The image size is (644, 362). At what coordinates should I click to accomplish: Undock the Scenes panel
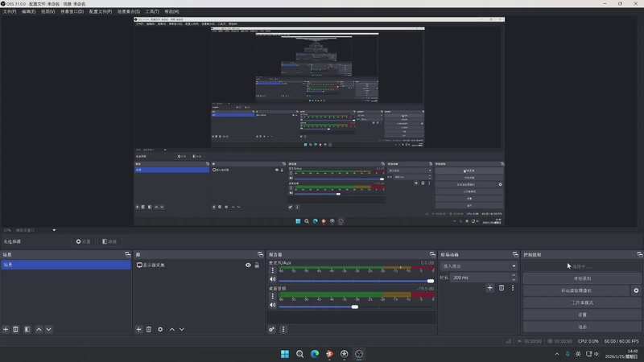coord(127,254)
